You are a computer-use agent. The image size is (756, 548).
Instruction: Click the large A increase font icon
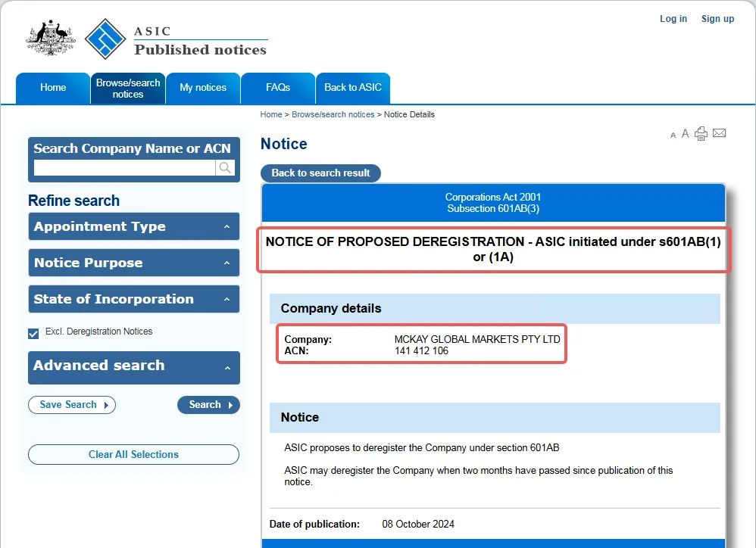click(x=685, y=133)
